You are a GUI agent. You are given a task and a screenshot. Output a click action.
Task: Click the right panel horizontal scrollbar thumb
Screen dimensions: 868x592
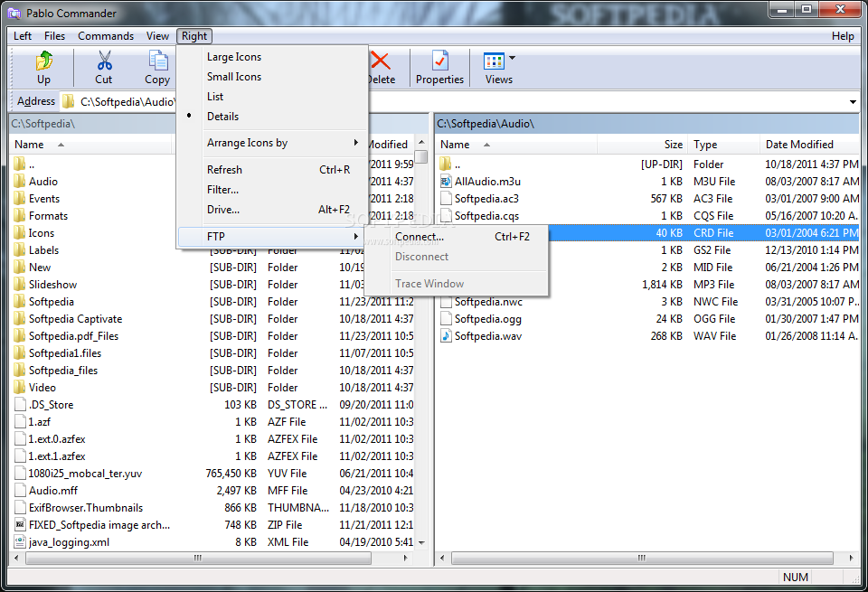pyautogui.click(x=642, y=558)
